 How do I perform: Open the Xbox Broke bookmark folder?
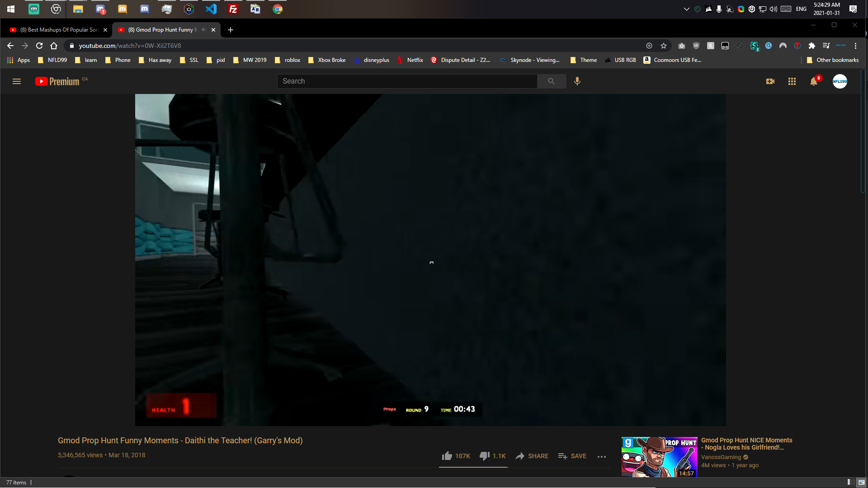327,60
